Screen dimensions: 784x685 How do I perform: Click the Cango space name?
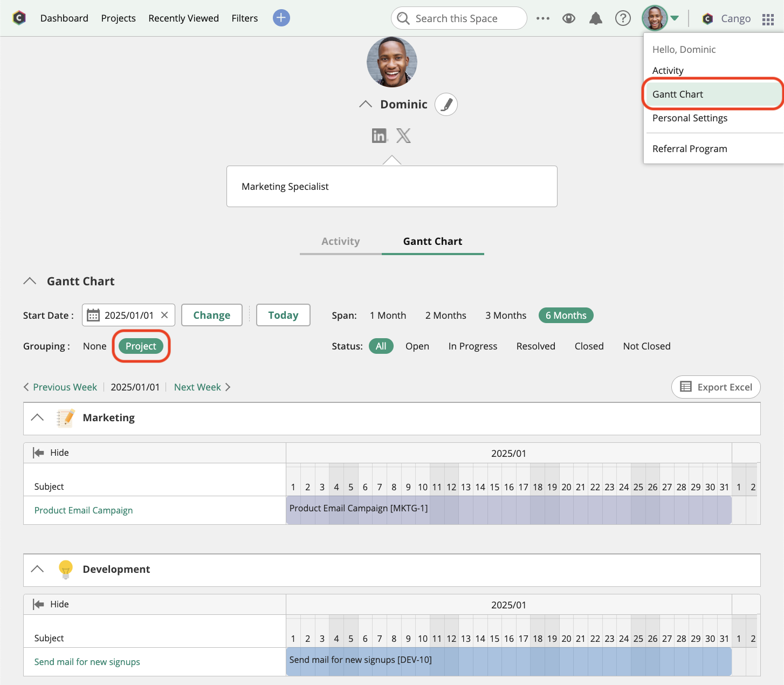point(735,19)
